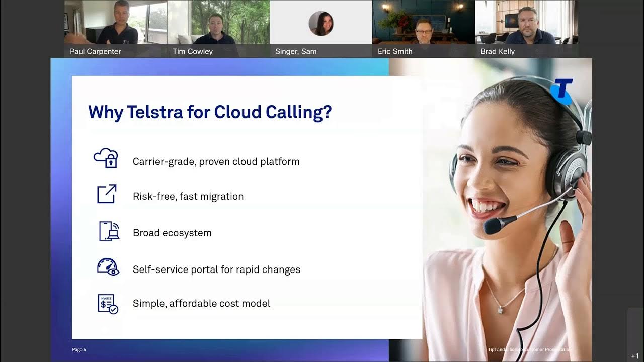The width and height of the screenshot is (644, 362).
Task: Click the 'Page 4' footer label
Action: [79, 350]
